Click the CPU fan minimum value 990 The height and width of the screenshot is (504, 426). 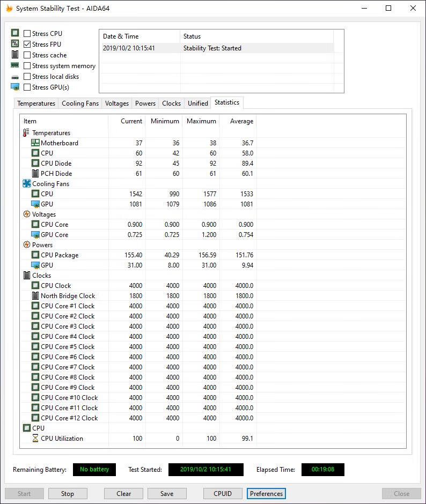[174, 194]
